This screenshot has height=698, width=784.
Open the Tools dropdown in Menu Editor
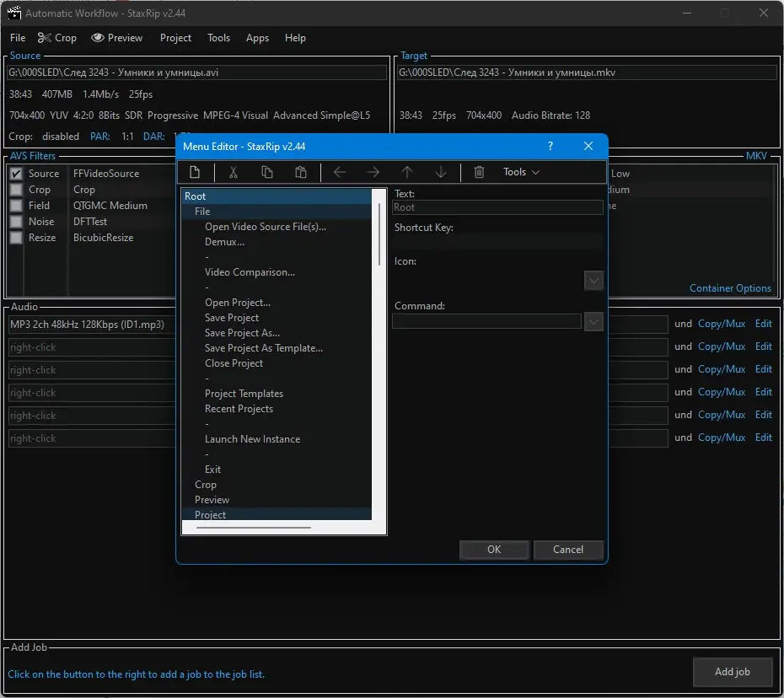pos(521,172)
